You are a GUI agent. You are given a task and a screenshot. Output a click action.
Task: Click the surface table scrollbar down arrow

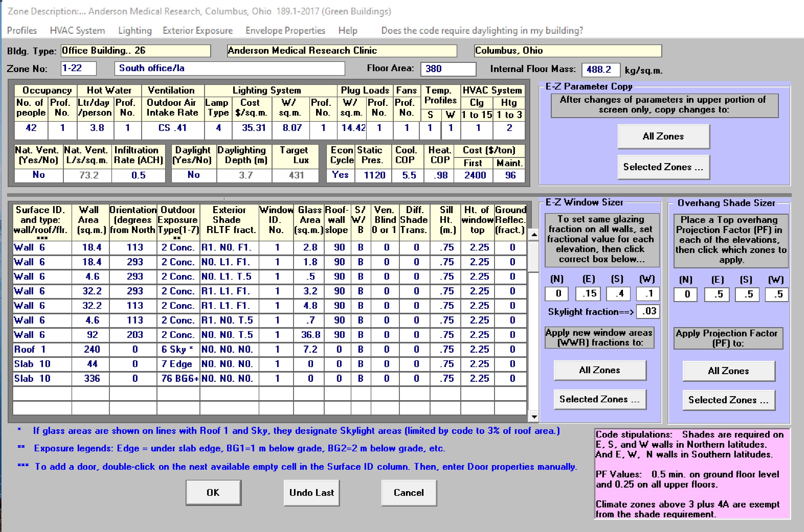pyautogui.click(x=534, y=417)
